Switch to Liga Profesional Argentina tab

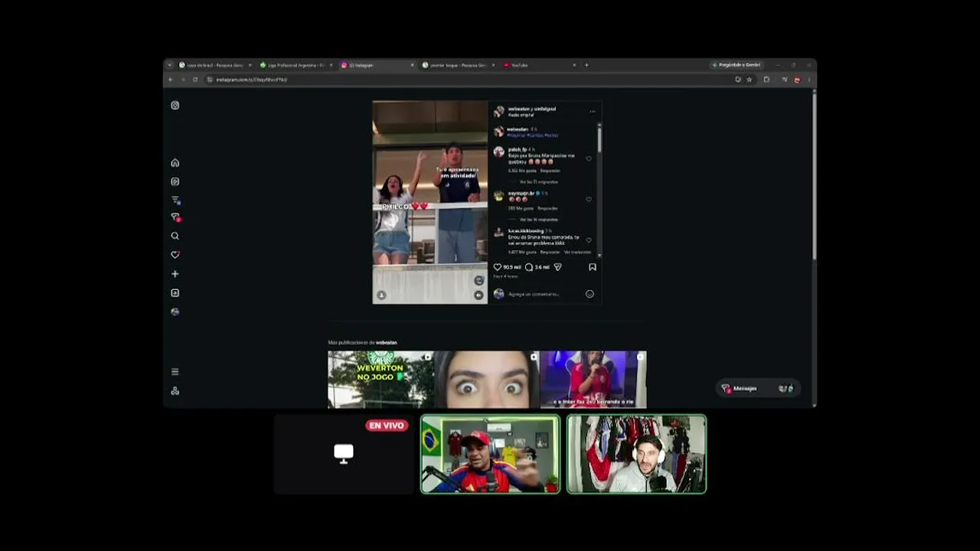296,65
